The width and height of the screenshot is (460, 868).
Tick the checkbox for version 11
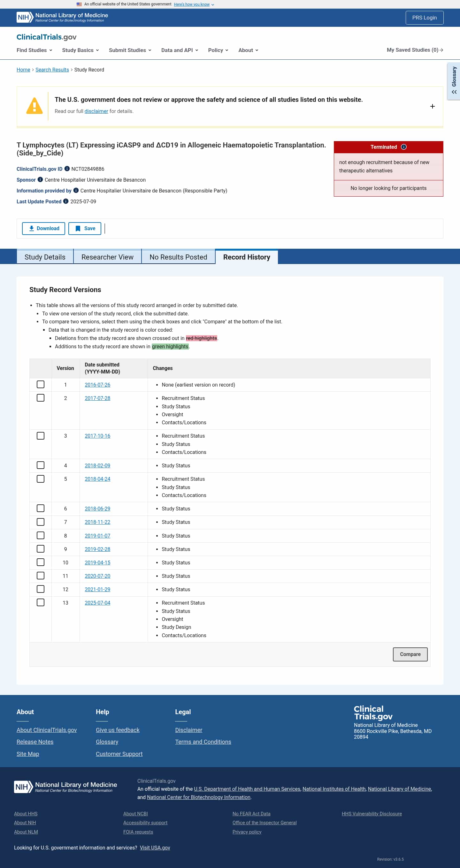(x=41, y=576)
